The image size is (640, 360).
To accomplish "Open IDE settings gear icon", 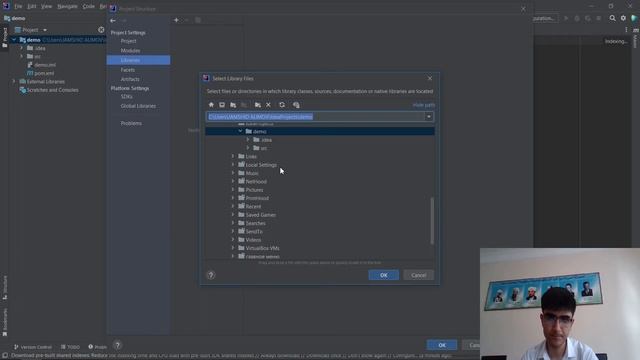I will (x=623, y=18).
